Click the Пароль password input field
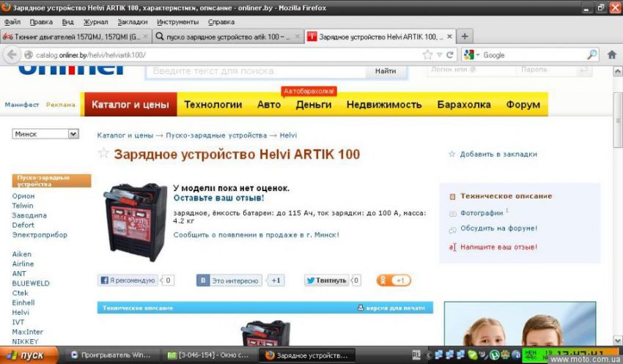The image size is (623, 364). (547, 70)
